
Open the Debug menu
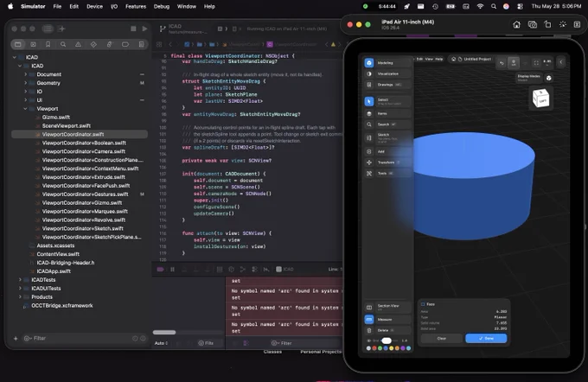coord(162,6)
